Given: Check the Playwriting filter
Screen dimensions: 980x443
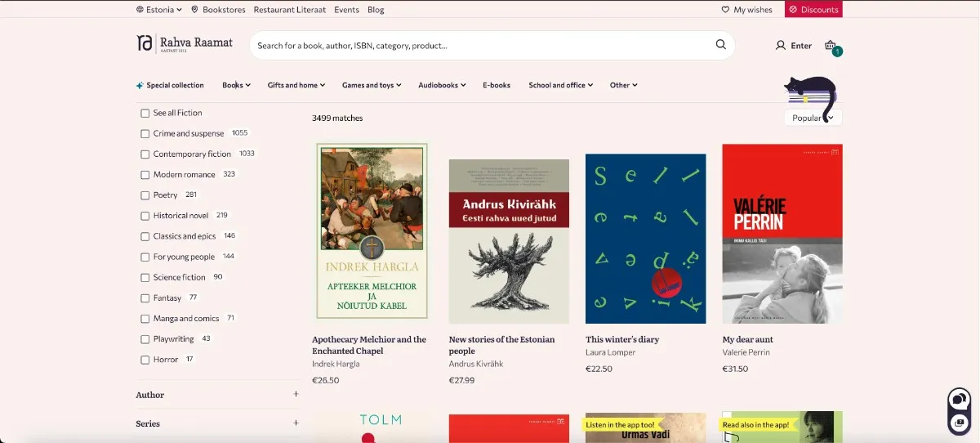Looking at the screenshot, I should tap(145, 339).
